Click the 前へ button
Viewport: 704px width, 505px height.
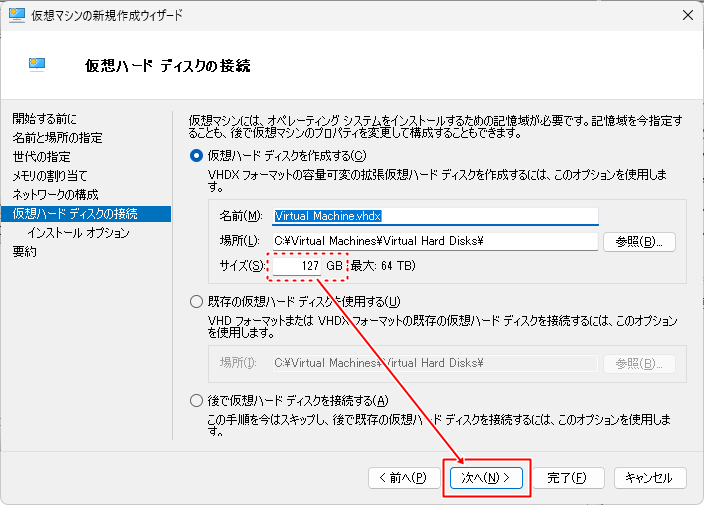404,478
